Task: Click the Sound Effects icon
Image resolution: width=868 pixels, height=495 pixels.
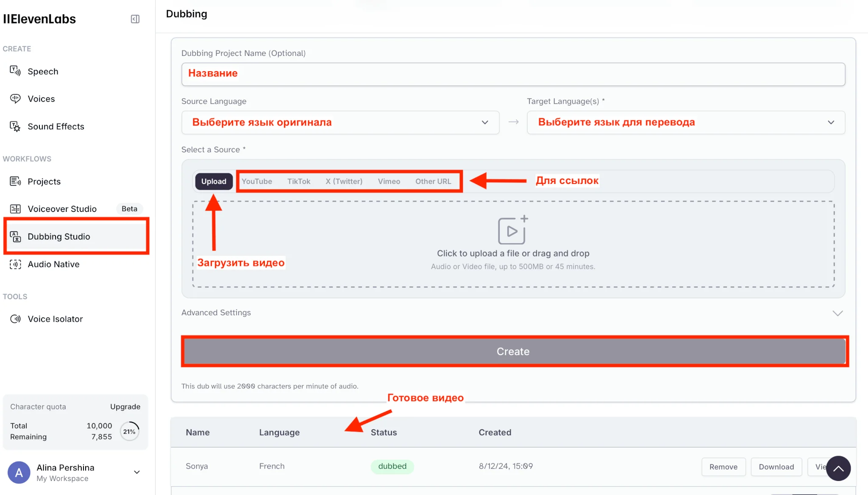Action: 15,126
